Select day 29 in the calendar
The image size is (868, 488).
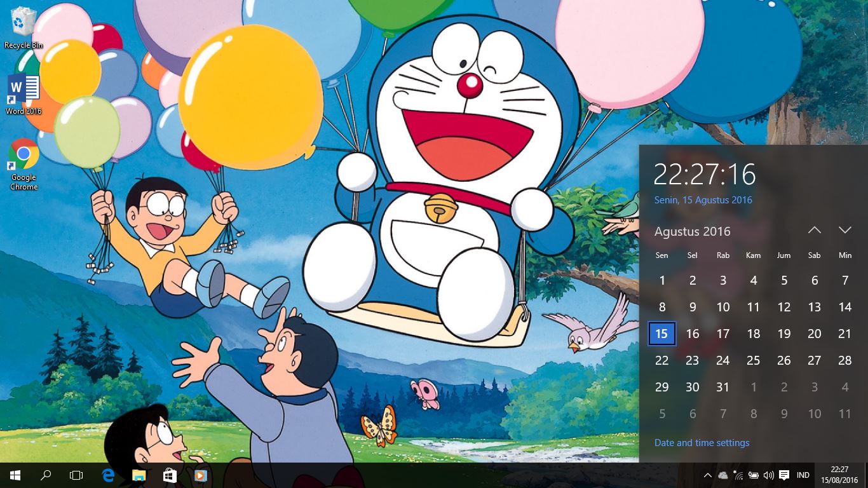[x=662, y=387]
